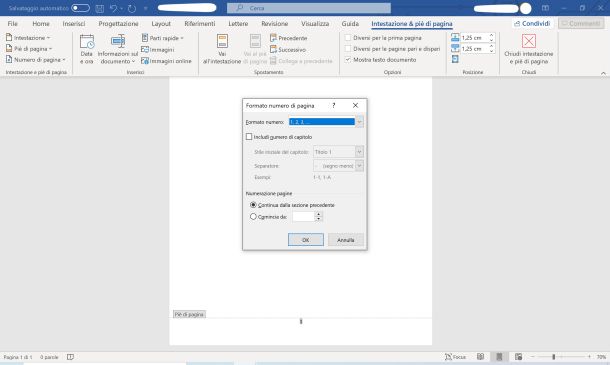Increase the Comincia da value

(x=319, y=214)
